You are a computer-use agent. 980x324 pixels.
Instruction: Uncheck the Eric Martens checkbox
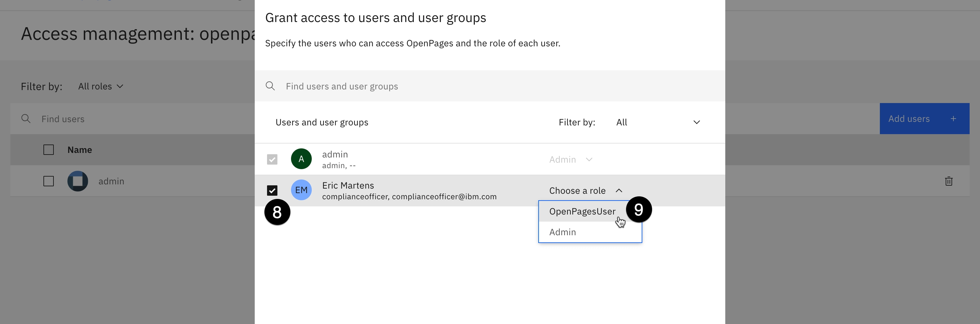[x=272, y=190]
